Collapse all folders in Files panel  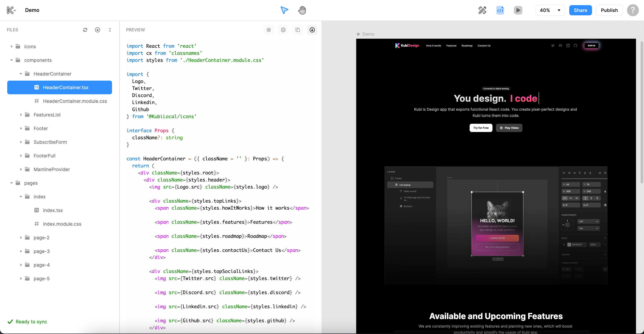110,30
